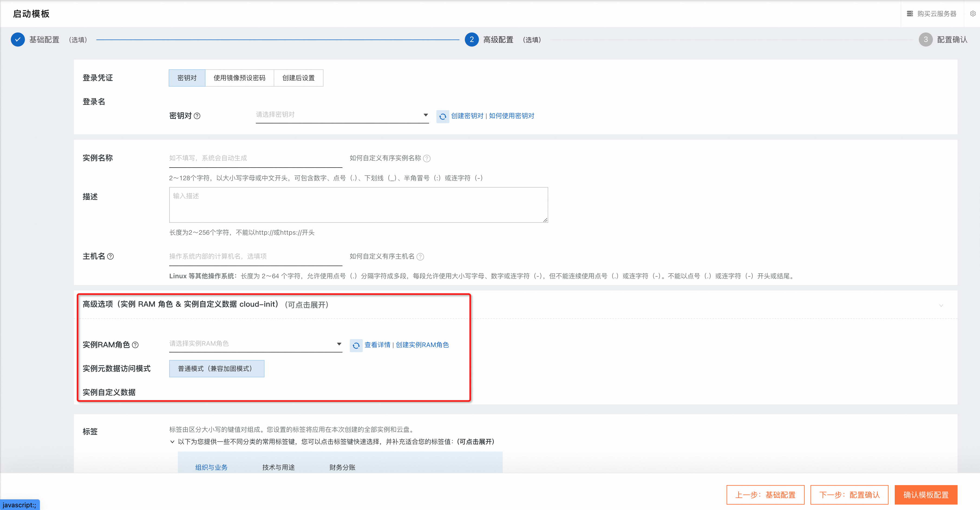Select 创建后设置 credential option
Image resolution: width=980 pixels, height=510 pixels.
point(298,78)
